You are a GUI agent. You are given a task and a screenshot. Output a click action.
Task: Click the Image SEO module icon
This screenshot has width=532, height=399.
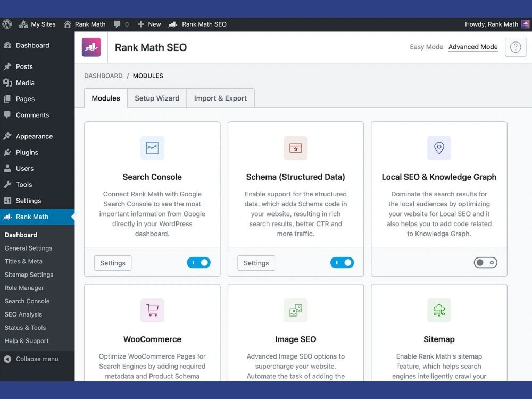pyautogui.click(x=296, y=310)
